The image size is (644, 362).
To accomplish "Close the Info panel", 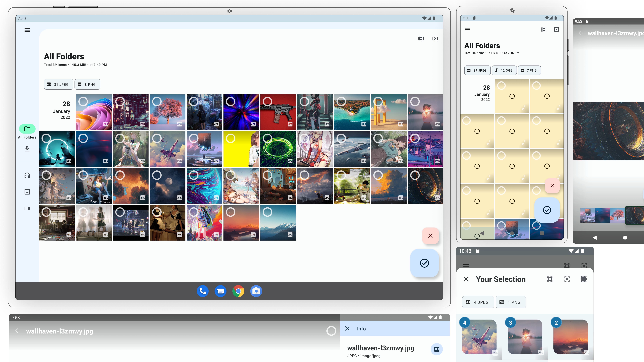I will (x=347, y=328).
